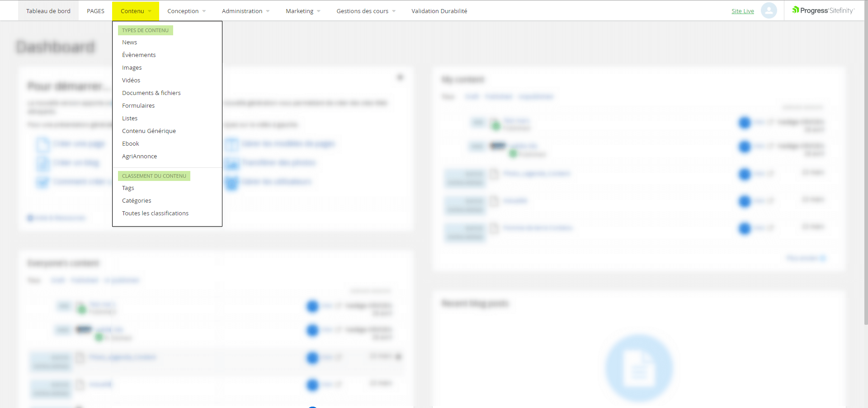Choose AgriAnnonce content type

pyautogui.click(x=139, y=156)
